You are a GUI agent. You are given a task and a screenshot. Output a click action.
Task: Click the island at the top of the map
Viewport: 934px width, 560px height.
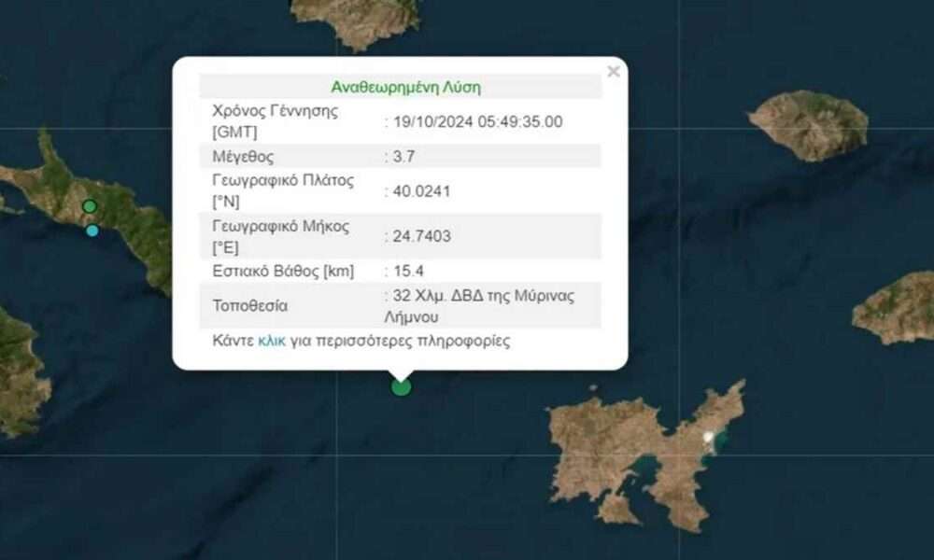coord(356,21)
